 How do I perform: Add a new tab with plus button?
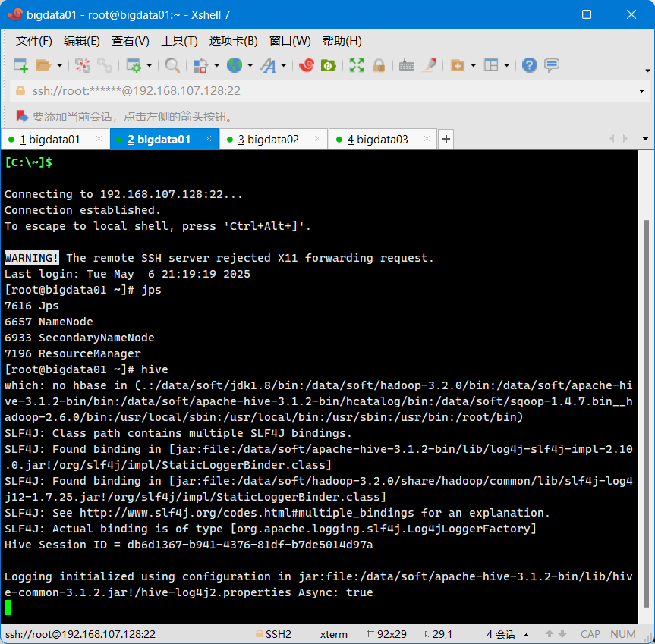tap(446, 139)
